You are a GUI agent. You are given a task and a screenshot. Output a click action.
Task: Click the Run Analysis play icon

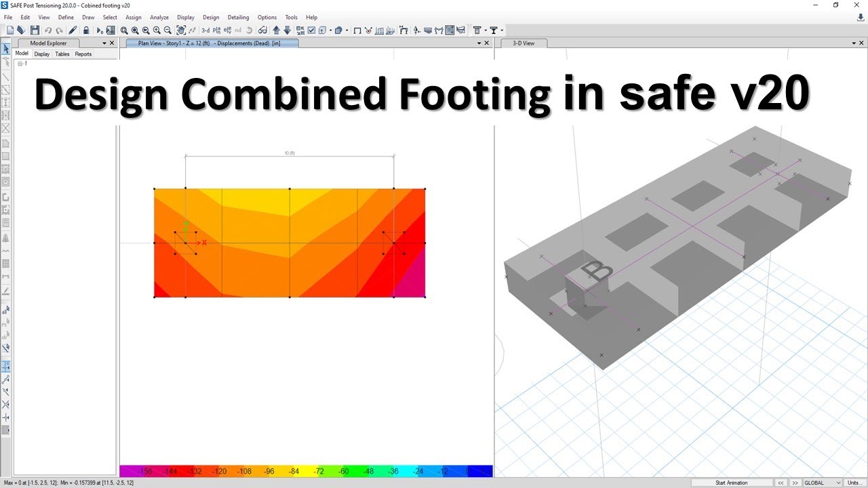(100, 30)
